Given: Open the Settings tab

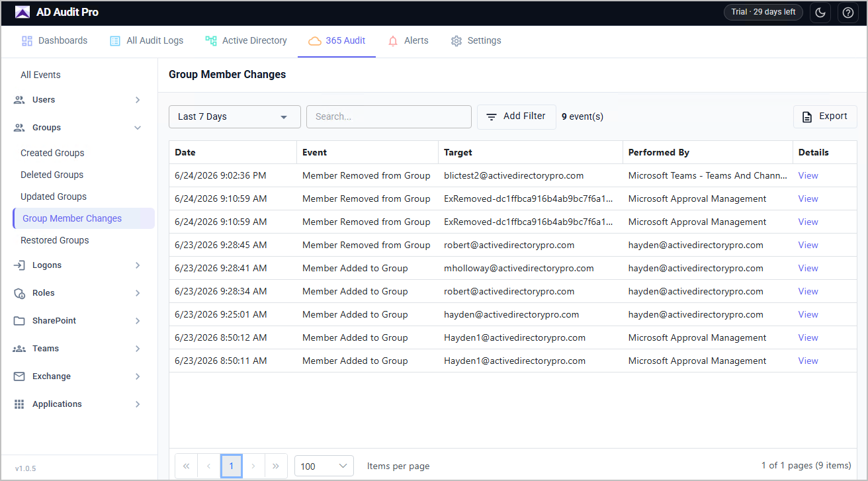Looking at the screenshot, I should (x=476, y=40).
